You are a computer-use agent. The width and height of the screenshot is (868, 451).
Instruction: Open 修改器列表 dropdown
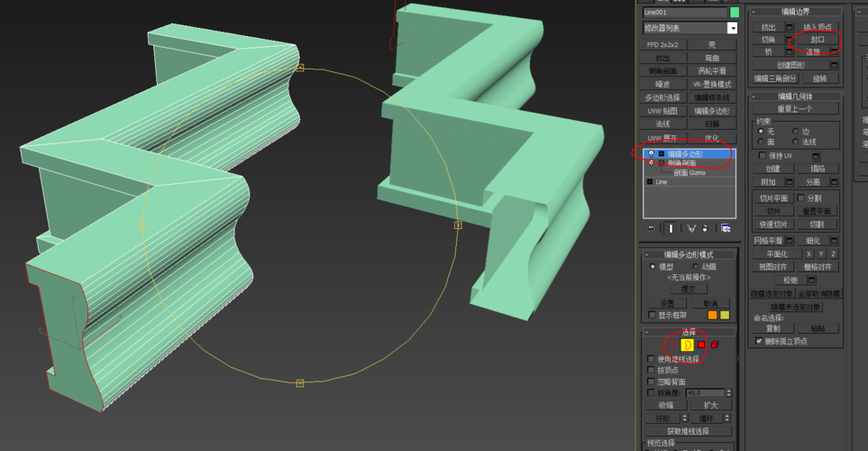(x=732, y=28)
